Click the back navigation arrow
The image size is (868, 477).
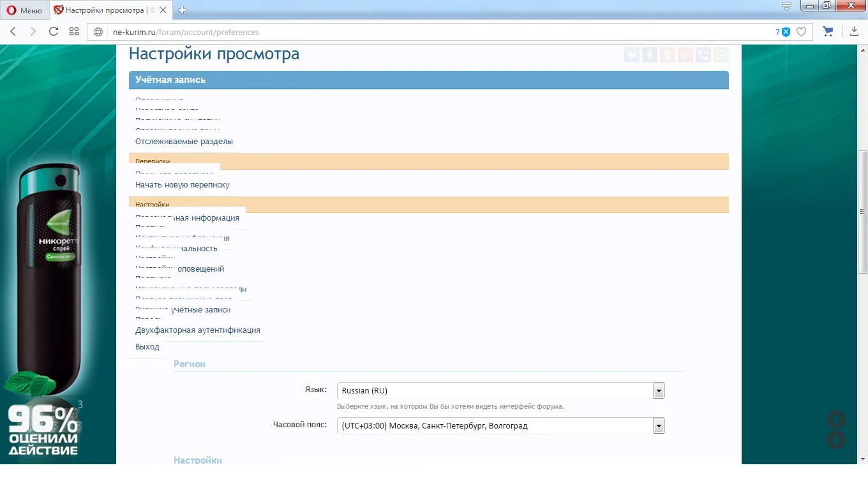pos(13,31)
